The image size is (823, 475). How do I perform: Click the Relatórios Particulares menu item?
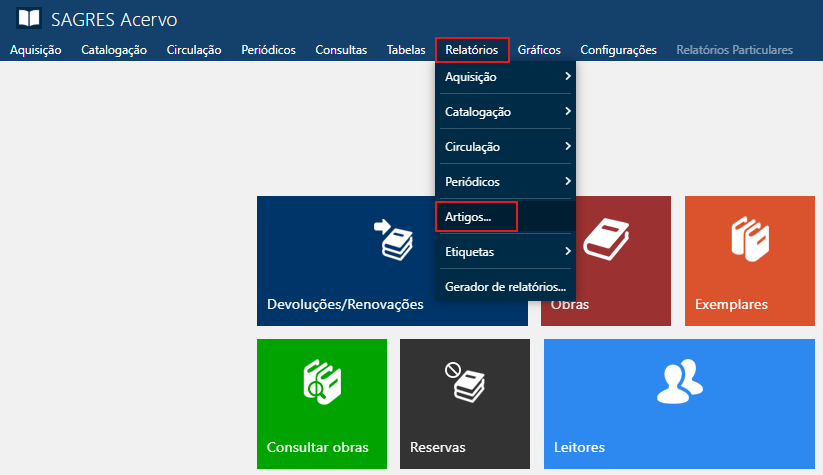tap(734, 50)
